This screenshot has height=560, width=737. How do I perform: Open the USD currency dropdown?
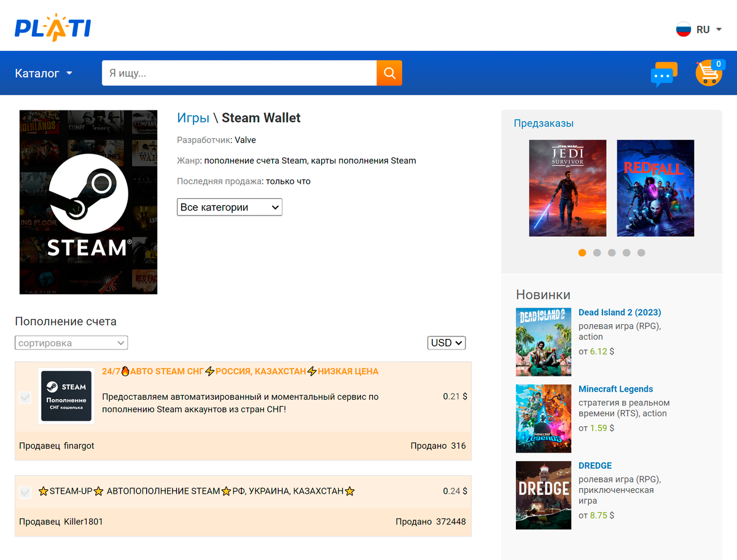click(x=446, y=343)
